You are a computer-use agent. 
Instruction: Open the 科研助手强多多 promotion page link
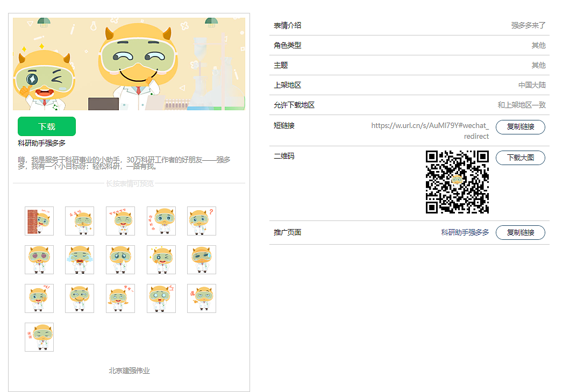pos(464,232)
